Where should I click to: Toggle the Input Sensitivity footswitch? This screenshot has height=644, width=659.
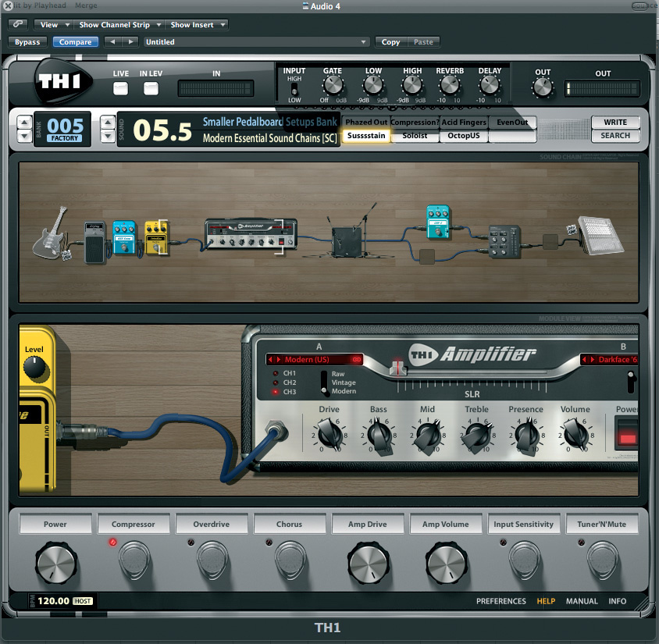[524, 559]
